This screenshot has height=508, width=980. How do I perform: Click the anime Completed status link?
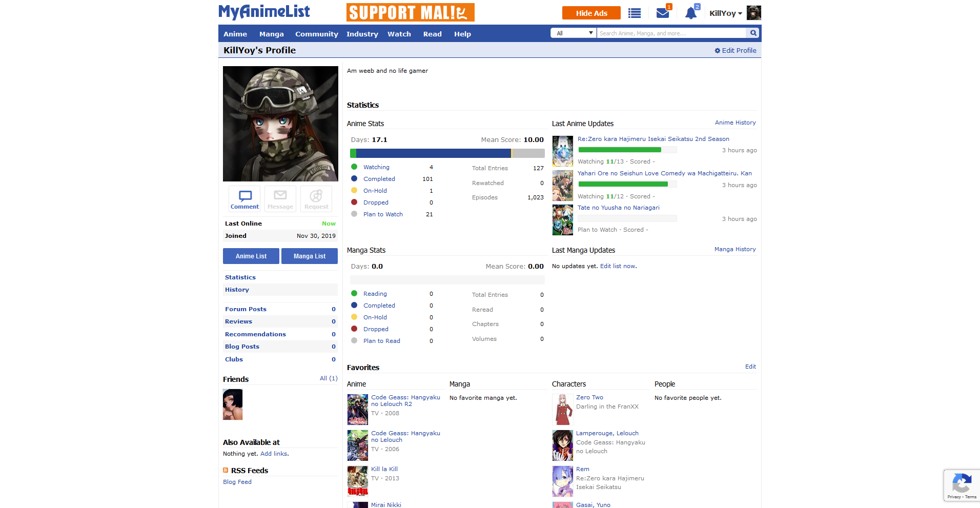379,179
